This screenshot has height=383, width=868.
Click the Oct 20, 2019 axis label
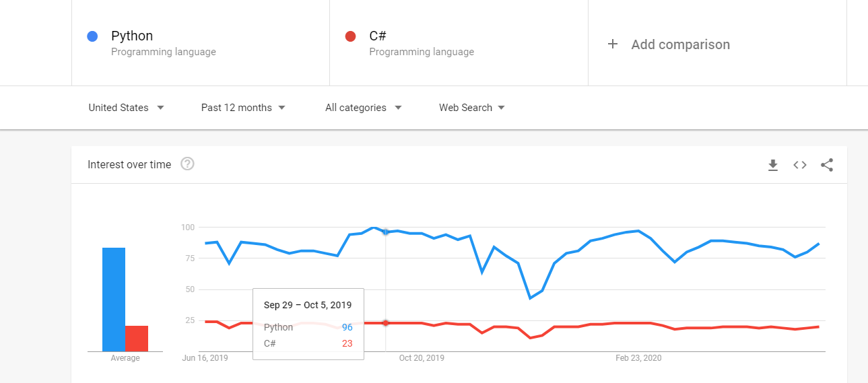click(x=422, y=358)
